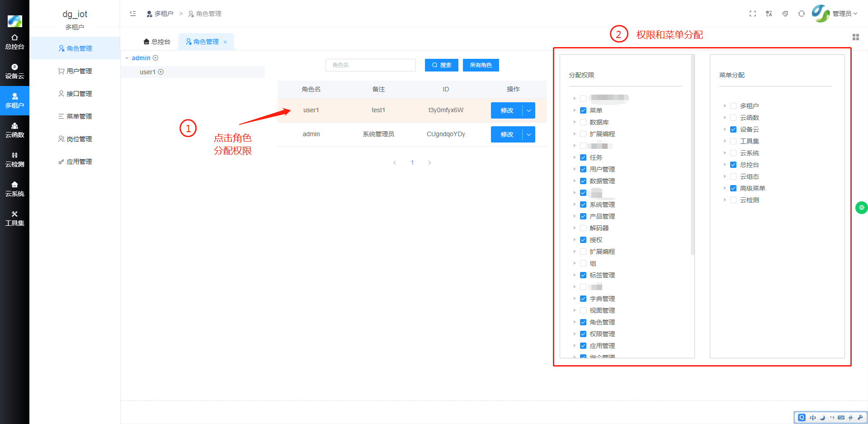Uncheck the 授权 permission checkbox
Image resolution: width=868 pixels, height=424 pixels.
coord(583,240)
